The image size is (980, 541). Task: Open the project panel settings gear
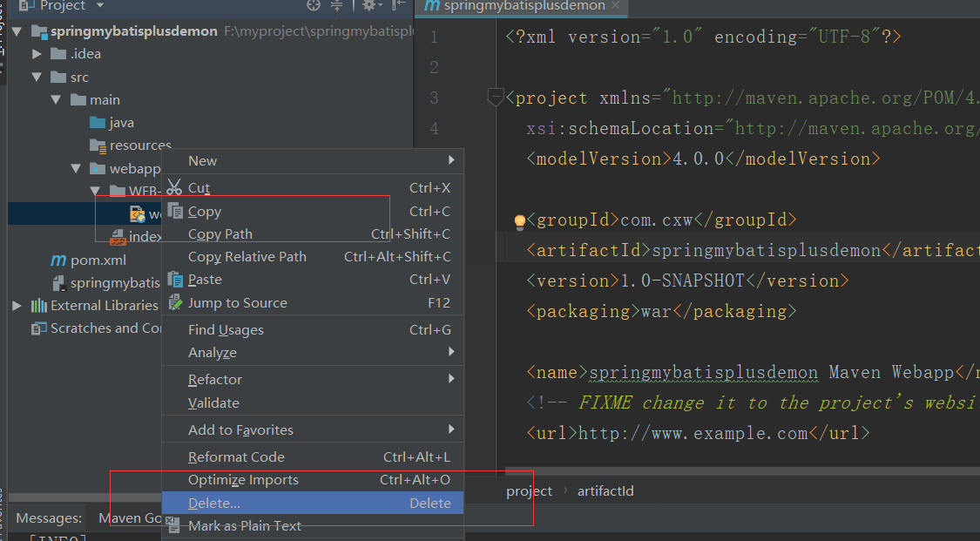click(x=370, y=5)
